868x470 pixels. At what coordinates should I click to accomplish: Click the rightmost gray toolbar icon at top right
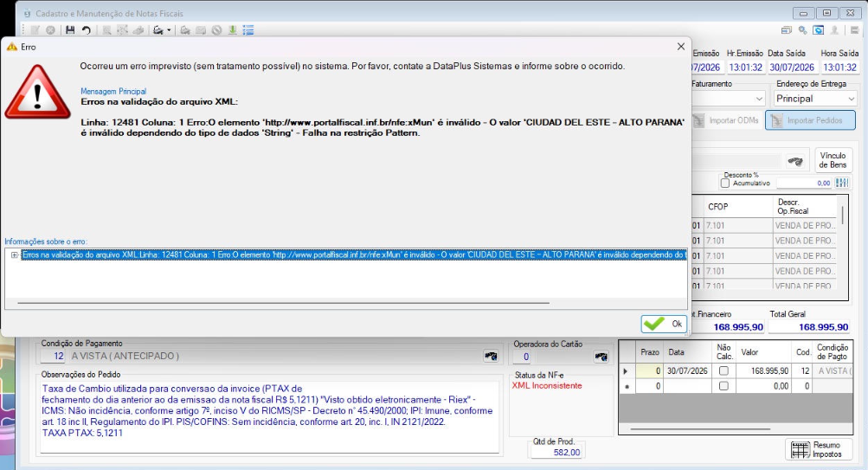tap(855, 30)
